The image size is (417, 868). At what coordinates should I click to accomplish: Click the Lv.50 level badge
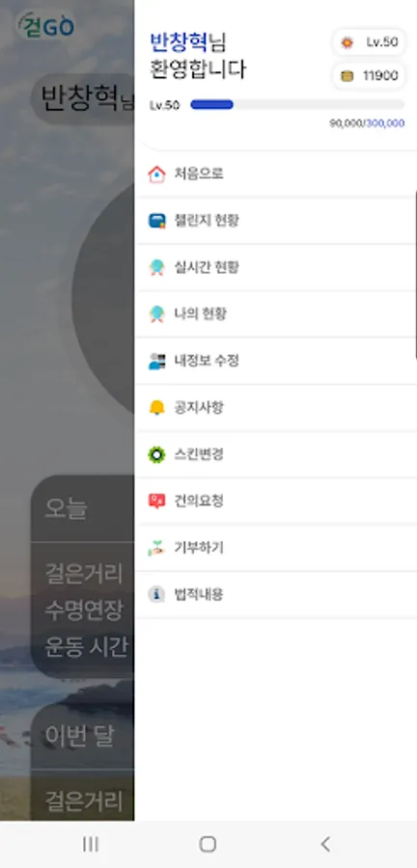coord(369,42)
